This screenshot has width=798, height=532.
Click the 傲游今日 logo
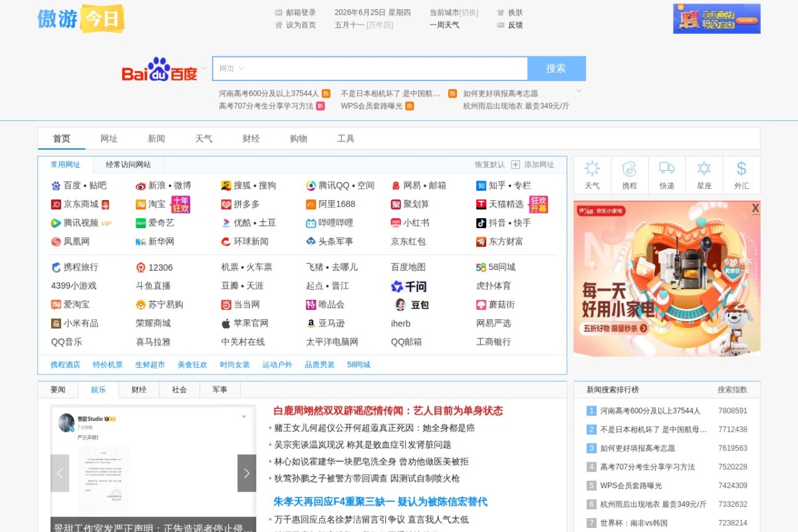(x=80, y=19)
